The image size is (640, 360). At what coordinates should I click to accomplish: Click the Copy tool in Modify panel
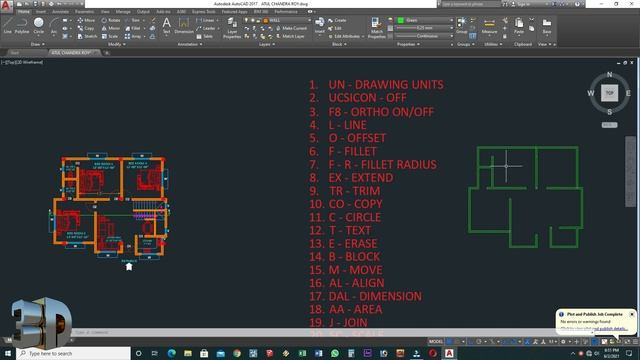pyautogui.click(x=86, y=28)
